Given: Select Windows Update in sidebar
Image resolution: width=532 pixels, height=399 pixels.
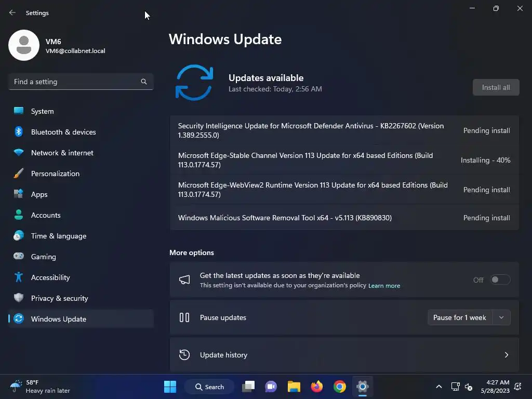Looking at the screenshot, I should point(81,319).
